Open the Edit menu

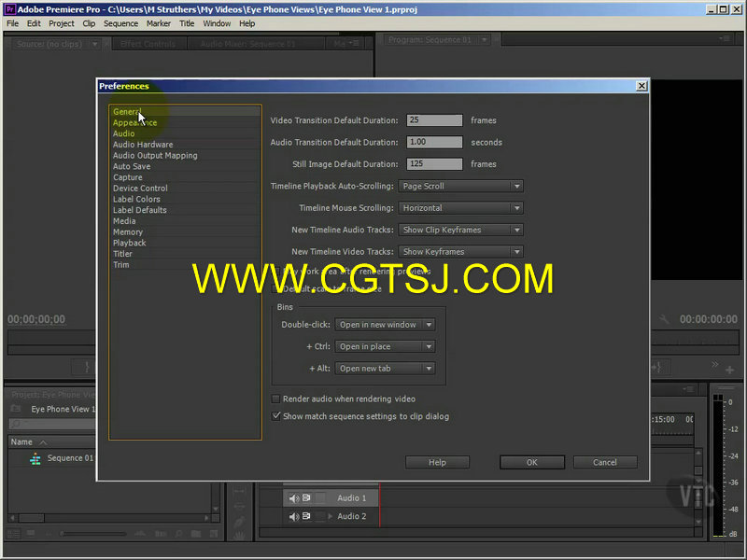pos(34,23)
